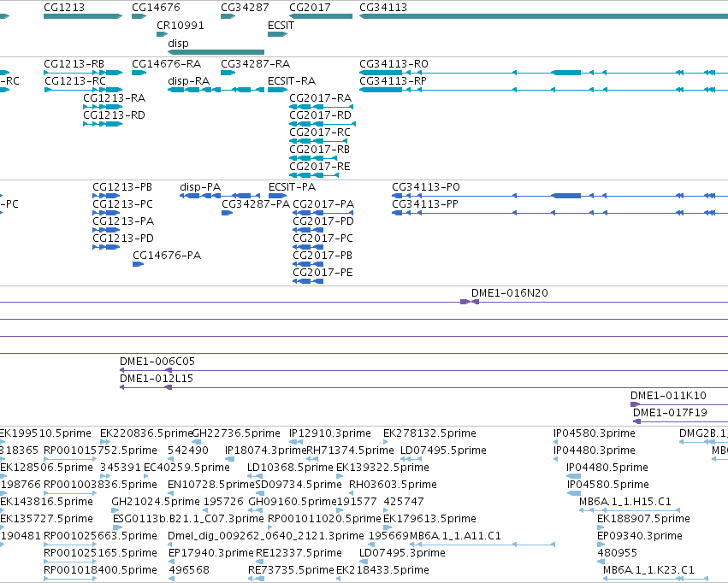Click transcript CG34113-RO label

(394, 63)
